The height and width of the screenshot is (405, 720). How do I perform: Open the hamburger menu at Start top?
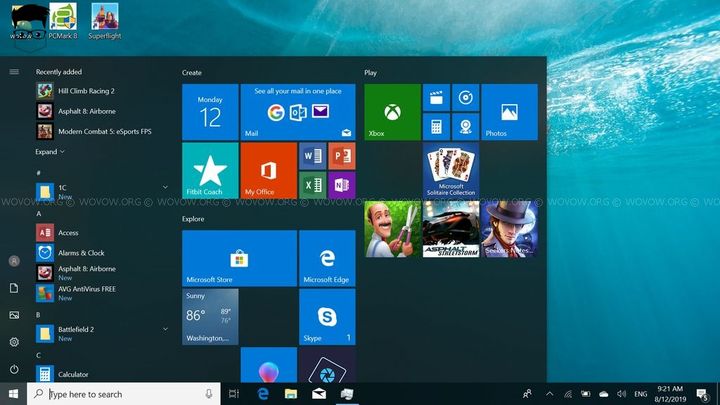(14, 72)
